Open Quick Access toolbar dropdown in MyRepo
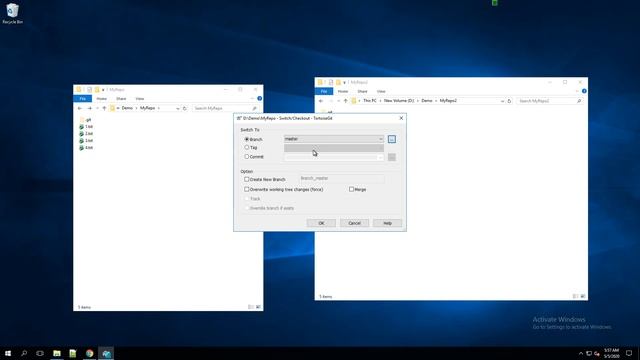This screenshot has height=360, width=640. 103,90
